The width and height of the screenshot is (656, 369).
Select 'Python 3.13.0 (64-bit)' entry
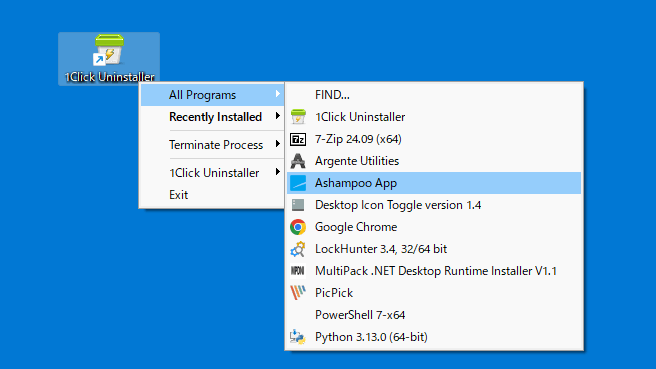(x=434, y=337)
